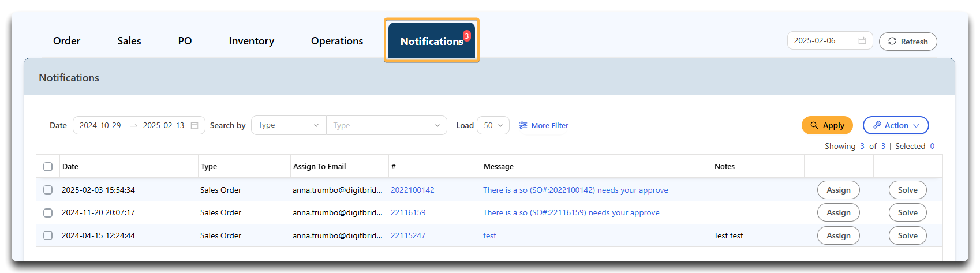Click the More Filter link
The width and height of the screenshot is (980, 273).
tap(544, 125)
